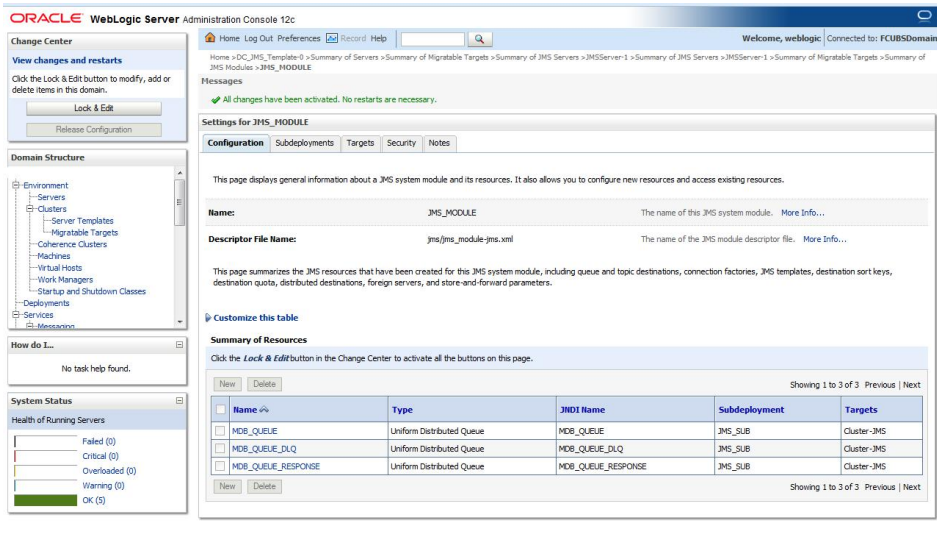
Task: Check the MDB_QUEUE_DLQ row checkbox
Action: tap(221, 448)
